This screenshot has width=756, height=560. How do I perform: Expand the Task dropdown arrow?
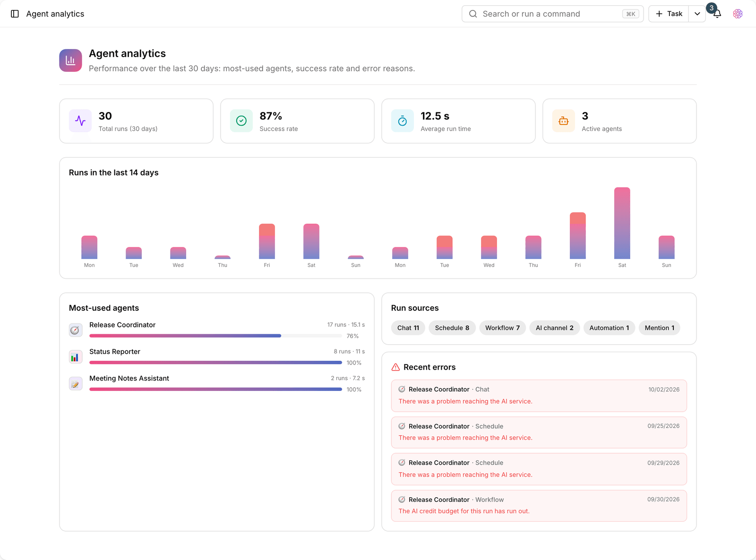[x=697, y=14]
